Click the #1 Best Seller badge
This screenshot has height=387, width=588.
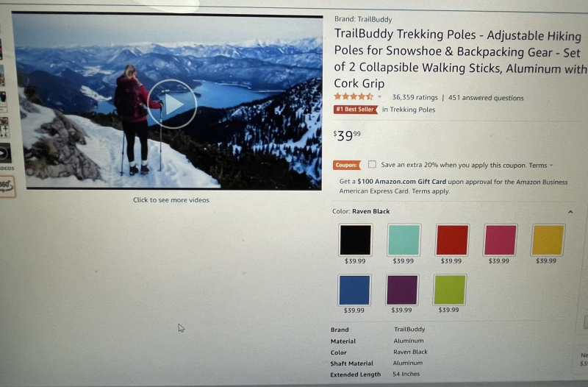pos(355,109)
